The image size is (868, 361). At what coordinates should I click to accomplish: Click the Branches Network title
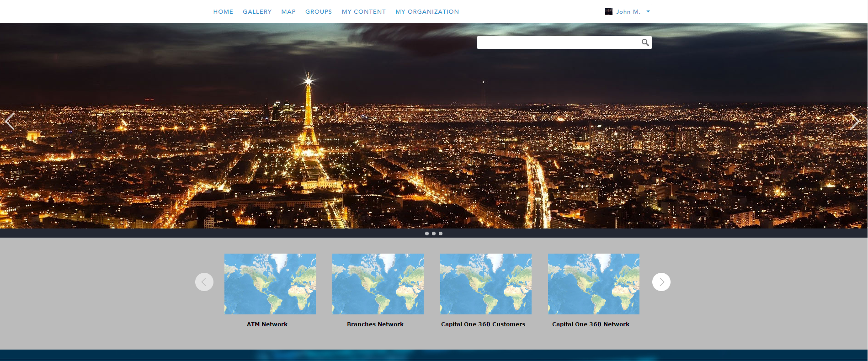375,324
